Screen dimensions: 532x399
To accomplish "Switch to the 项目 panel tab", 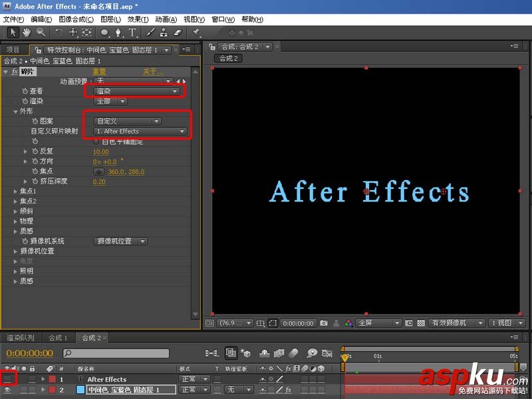I will tap(13, 50).
